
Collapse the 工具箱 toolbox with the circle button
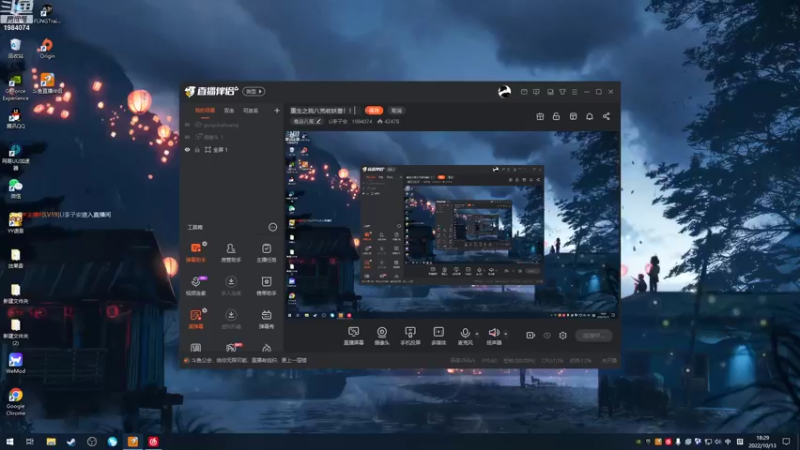pyautogui.click(x=272, y=227)
